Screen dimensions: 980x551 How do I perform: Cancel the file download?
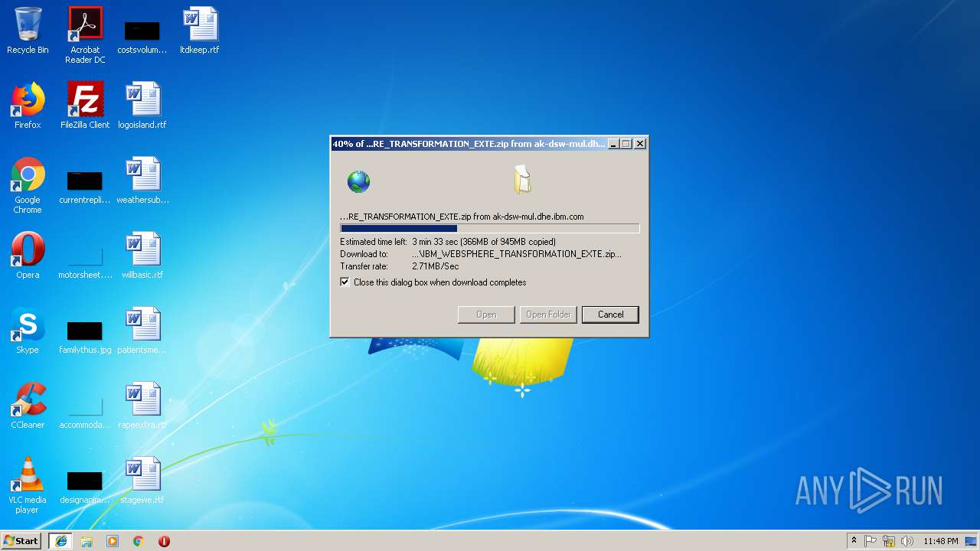point(610,315)
